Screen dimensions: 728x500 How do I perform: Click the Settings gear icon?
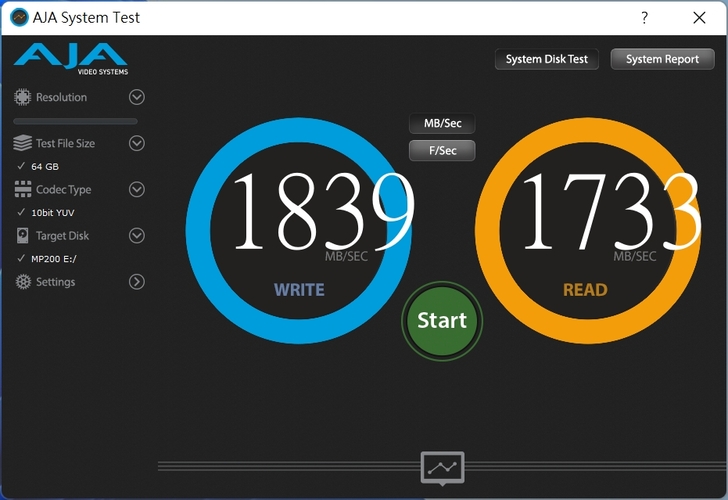22,282
